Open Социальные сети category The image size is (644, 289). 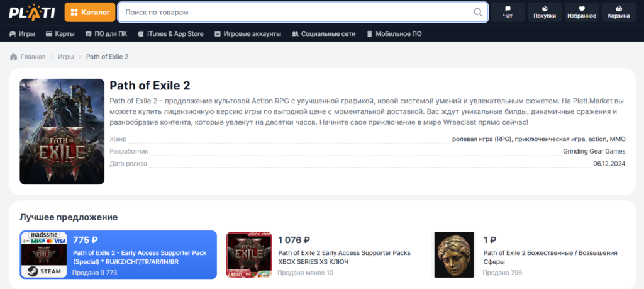tap(324, 34)
